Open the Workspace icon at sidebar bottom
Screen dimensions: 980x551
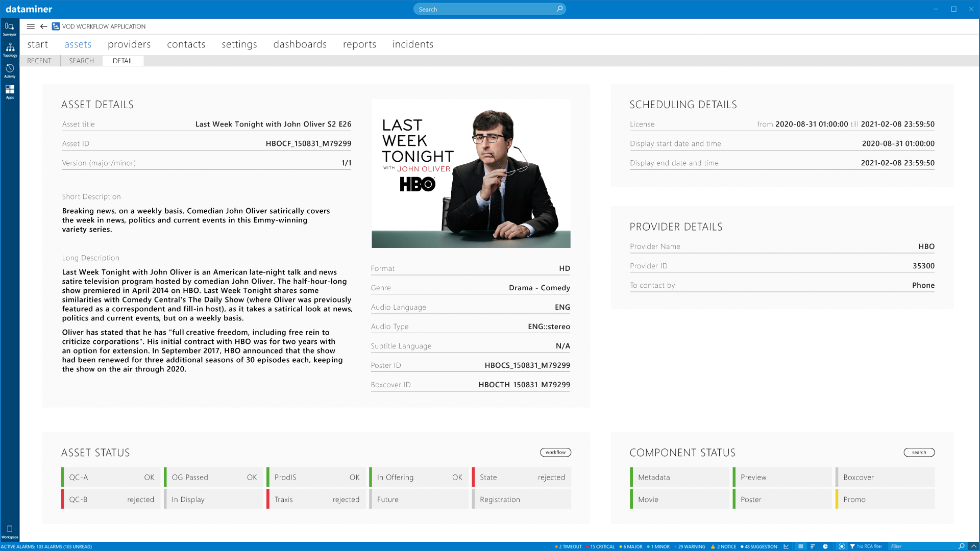10,531
